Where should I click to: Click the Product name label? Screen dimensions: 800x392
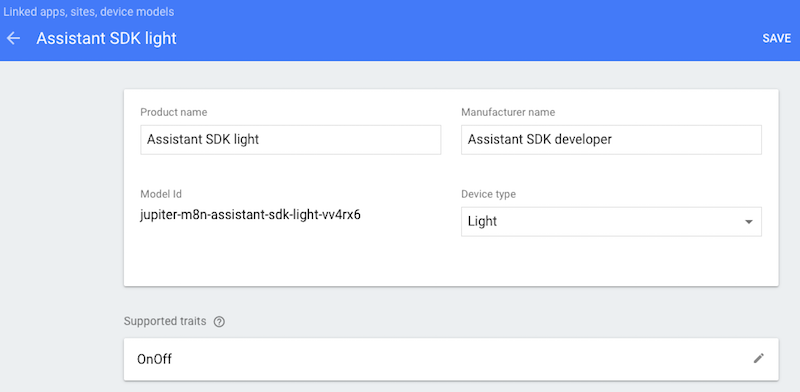pyautogui.click(x=173, y=112)
